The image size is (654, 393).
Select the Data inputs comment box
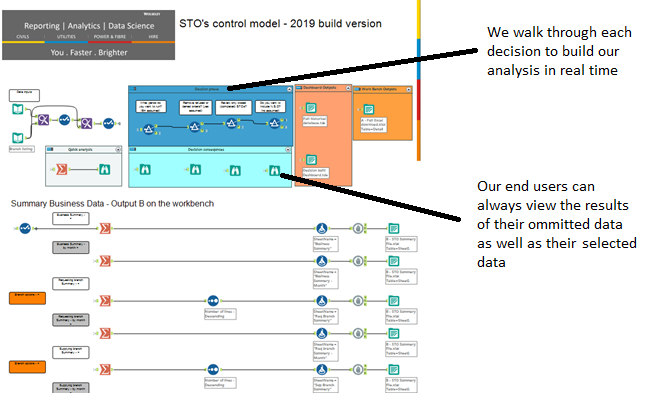24,95
